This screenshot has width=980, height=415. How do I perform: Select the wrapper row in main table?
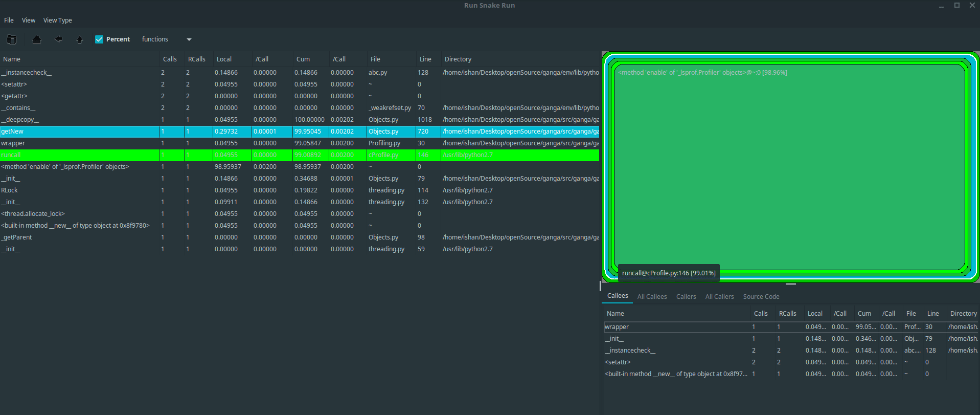coord(300,143)
